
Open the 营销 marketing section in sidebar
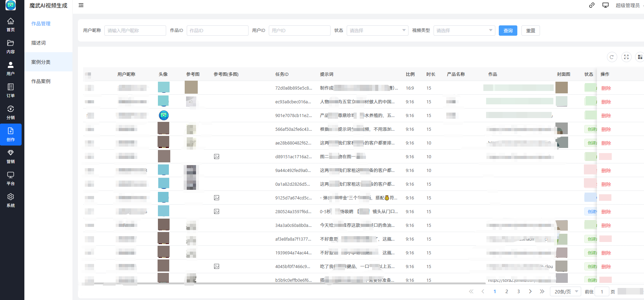click(x=11, y=156)
